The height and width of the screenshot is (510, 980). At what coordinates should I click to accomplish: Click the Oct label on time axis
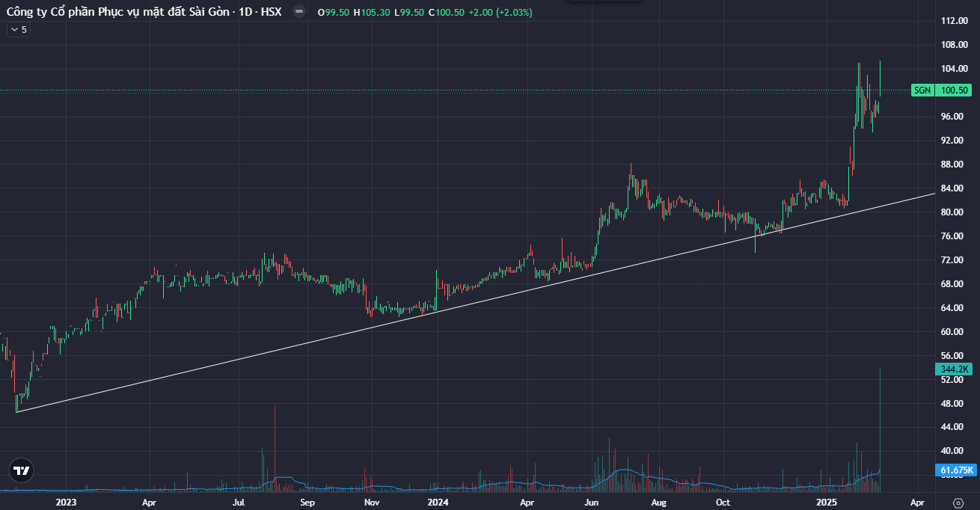(723, 503)
